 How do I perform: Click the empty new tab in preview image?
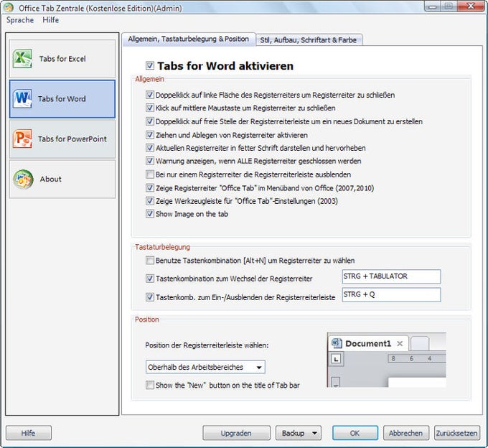pos(420,344)
